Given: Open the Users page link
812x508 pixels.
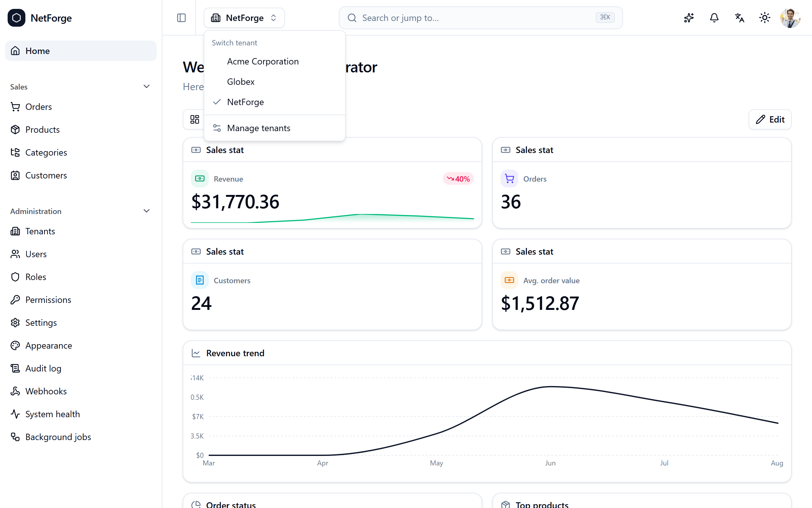Looking at the screenshot, I should click(81, 254).
